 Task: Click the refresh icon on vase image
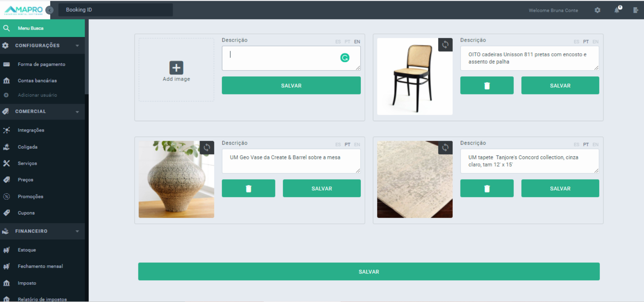[207, 148]
